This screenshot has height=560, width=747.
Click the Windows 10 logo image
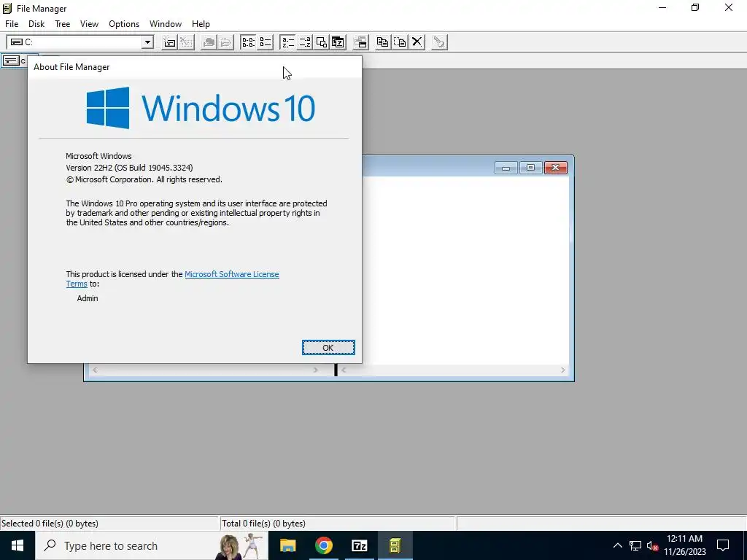201,108
